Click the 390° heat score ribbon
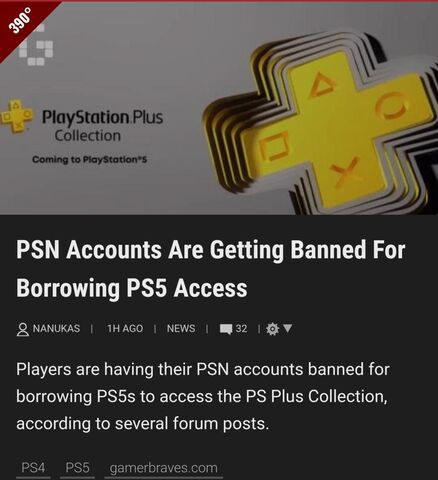Image resolution: width=438 pixels, height=480 pixels. 21,23
